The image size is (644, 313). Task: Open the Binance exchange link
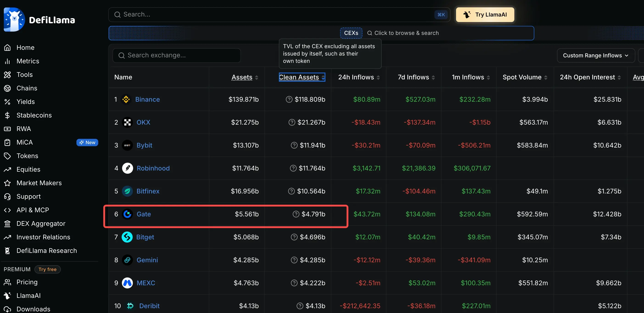(x=147, y=100)
